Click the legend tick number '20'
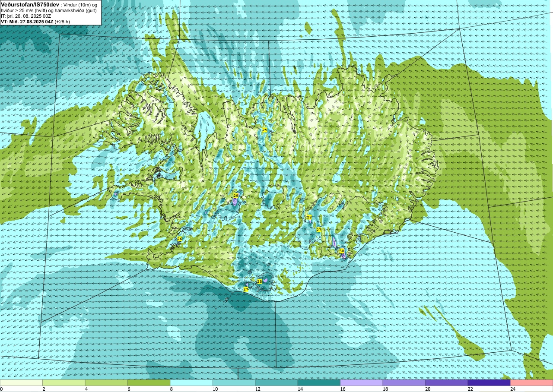The height and width of the screenshot is (392, 553). coord(428,389)
